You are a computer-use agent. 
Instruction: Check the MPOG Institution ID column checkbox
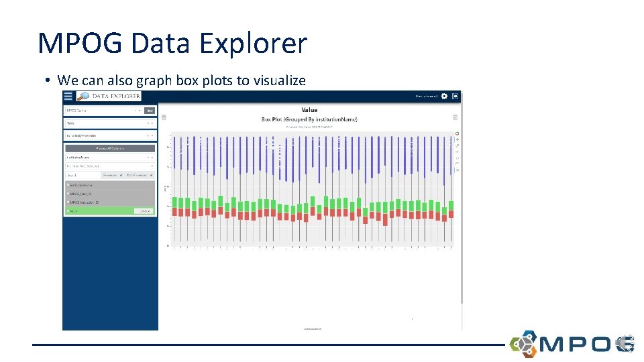pos(68,202)
